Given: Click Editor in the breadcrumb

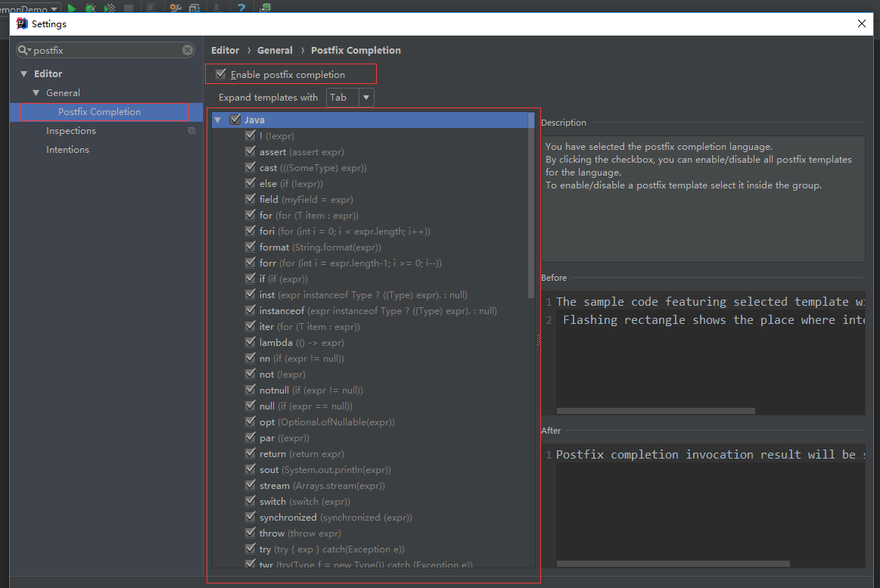Looking at the screenshot, I should tap(225, 50).
